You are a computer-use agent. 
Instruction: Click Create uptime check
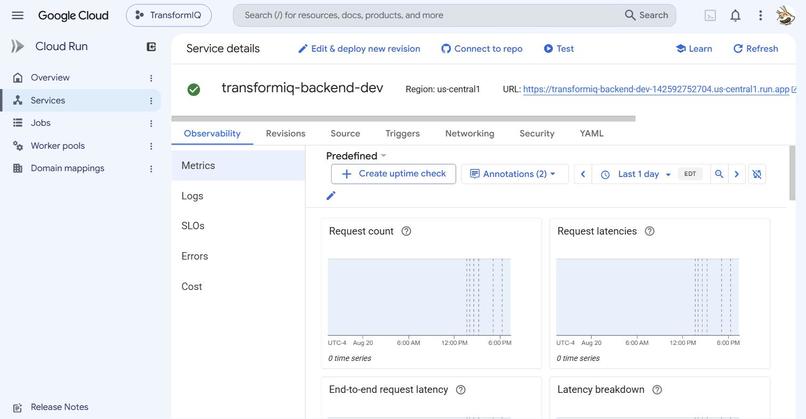pos(393,174)
